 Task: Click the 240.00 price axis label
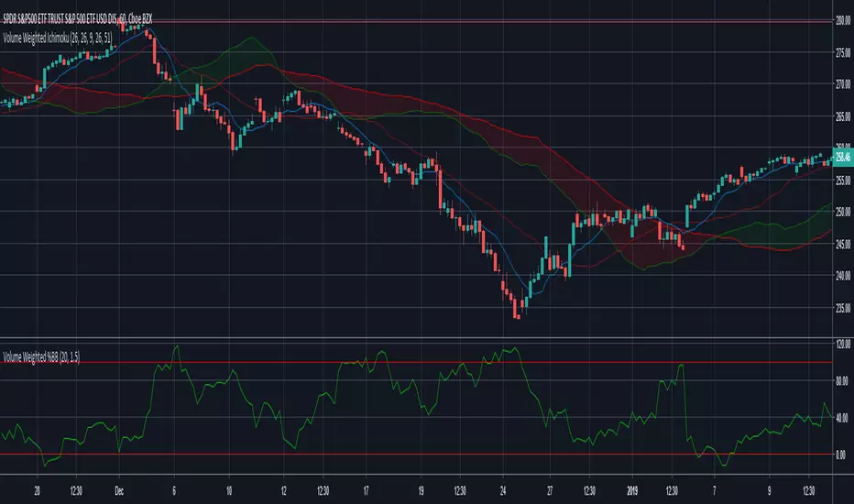click(x=843, y=276)
